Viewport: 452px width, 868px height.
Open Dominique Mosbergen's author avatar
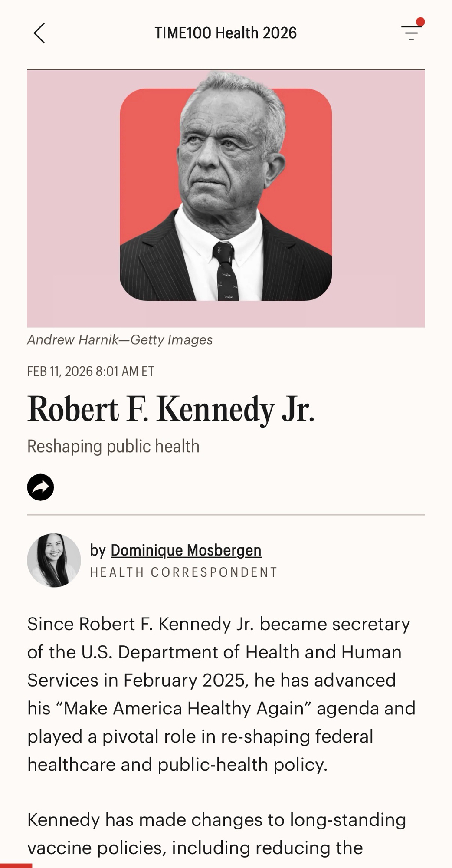[54, 560]
